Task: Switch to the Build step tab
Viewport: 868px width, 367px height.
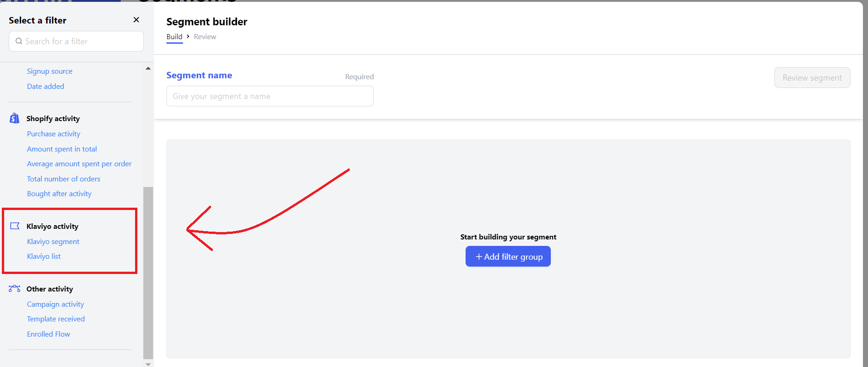Action: click(174, 37)
